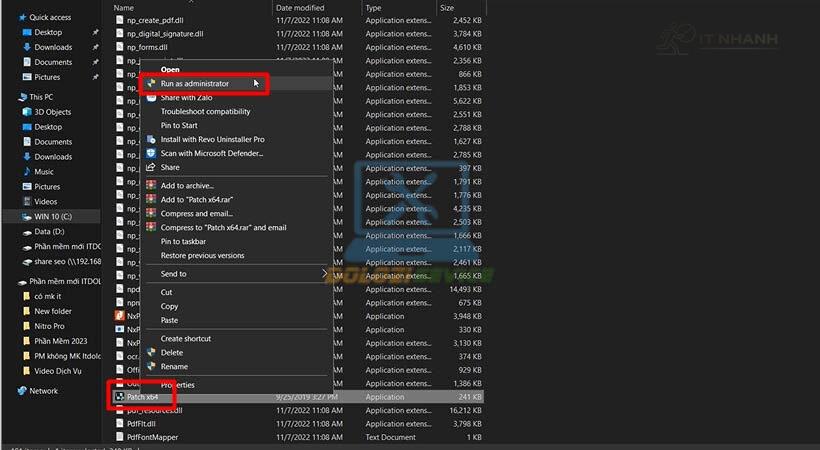
Task: Select the PdfFontMapper file row
Action: tap(152, 436)
